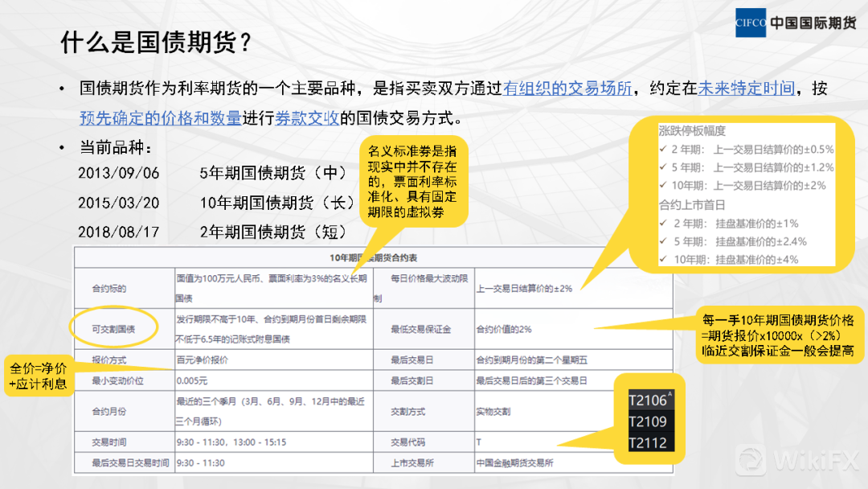
Task: Open the 有组织的交易场所 underlined link
Action: tap(567, 88)
